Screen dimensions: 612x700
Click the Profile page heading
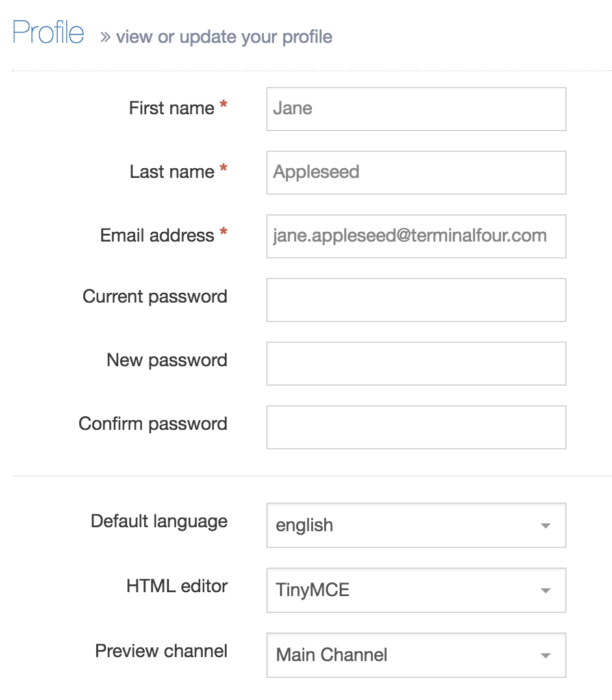click(x=48, y=33)
